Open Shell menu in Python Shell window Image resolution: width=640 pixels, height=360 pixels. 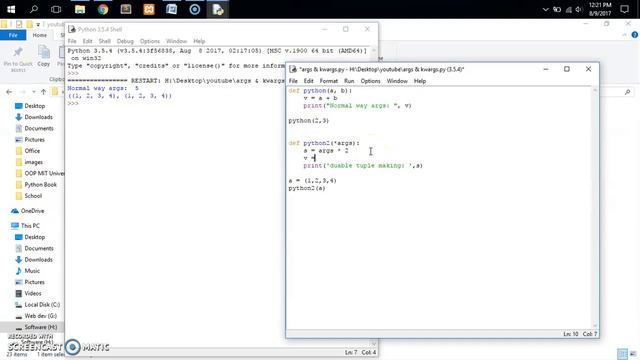pyautogui.click(x=104, y=41)
